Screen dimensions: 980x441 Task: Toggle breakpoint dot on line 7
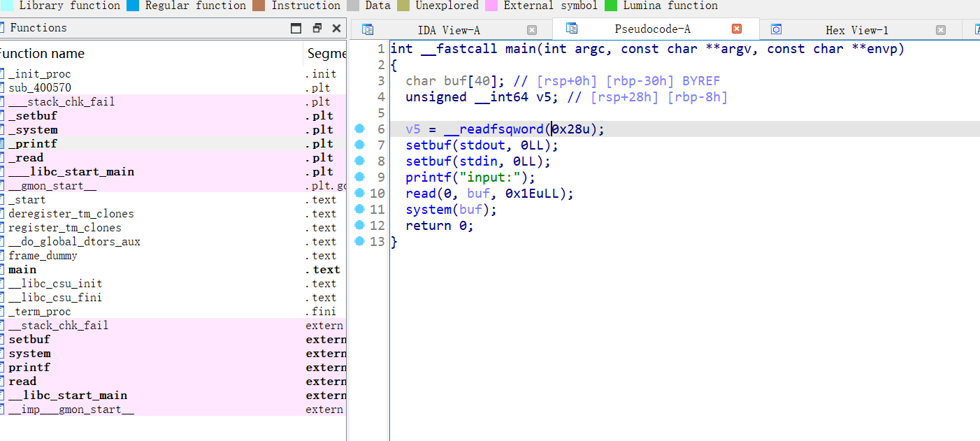pos(359,145)
